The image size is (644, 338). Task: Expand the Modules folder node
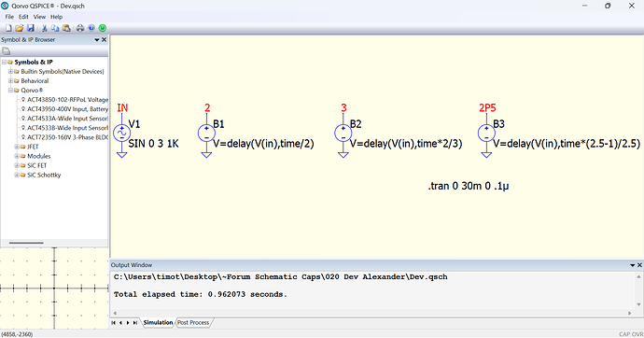(x=17, y=156)
